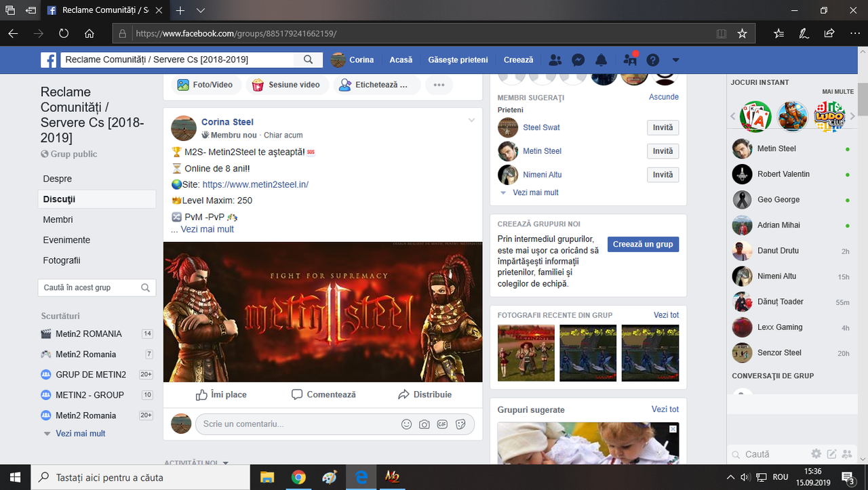This screenshot has height=490, width=868.
Task: Open the Metin2 app in the taskbar
Action: click(393, 477)
